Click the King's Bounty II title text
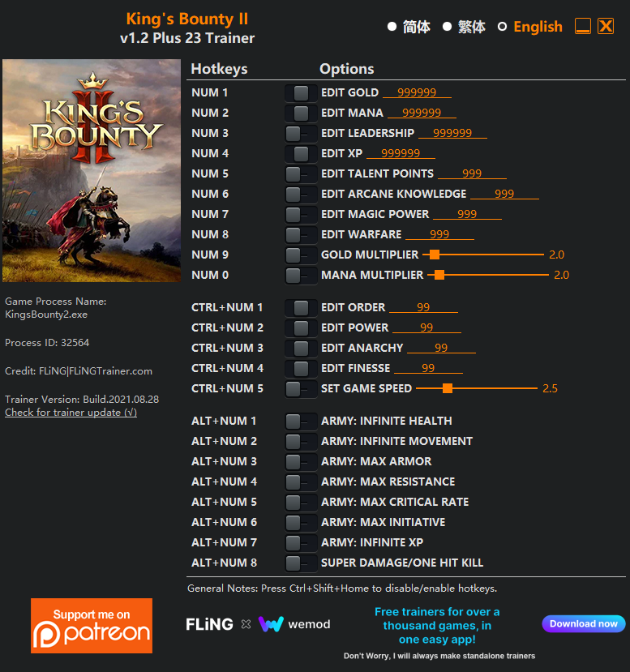Screen dimensions: 630x672 tap(187, 19)
